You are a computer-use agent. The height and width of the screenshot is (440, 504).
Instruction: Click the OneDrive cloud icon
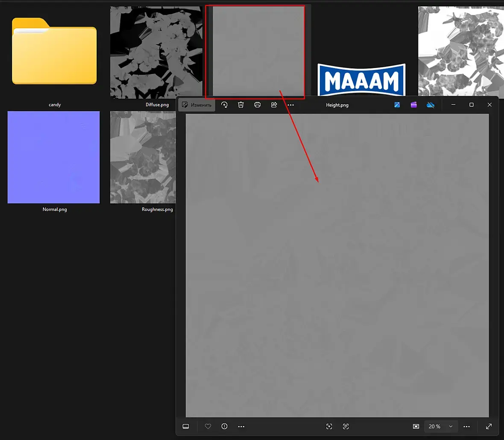(431, 105)
